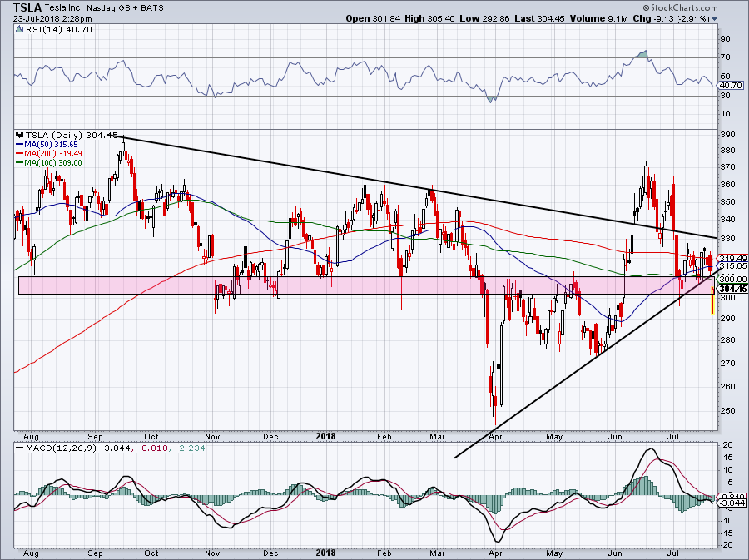Select the 'Open 301.84' value
The image size is (749, 560).
click(x=373, y=18)
